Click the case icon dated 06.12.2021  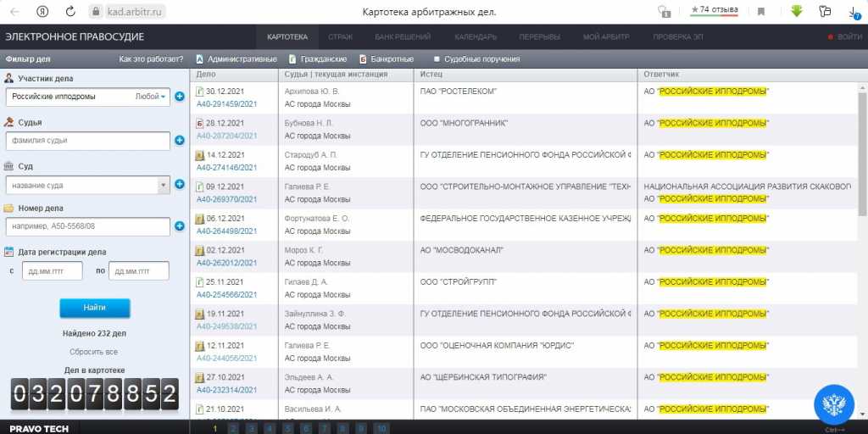(x=200, y=219)
